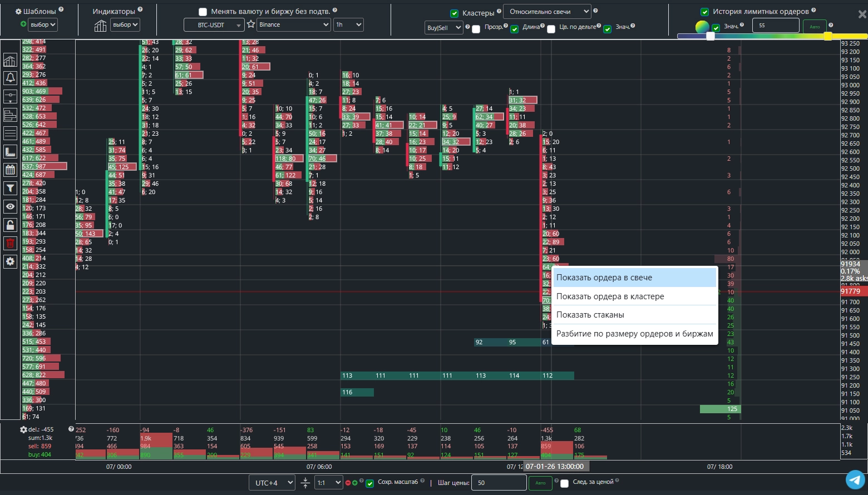The height and width of the screenshot is (495, 868).
Task: Click the padlock icon in sidebar
Action: pos(10,225)
